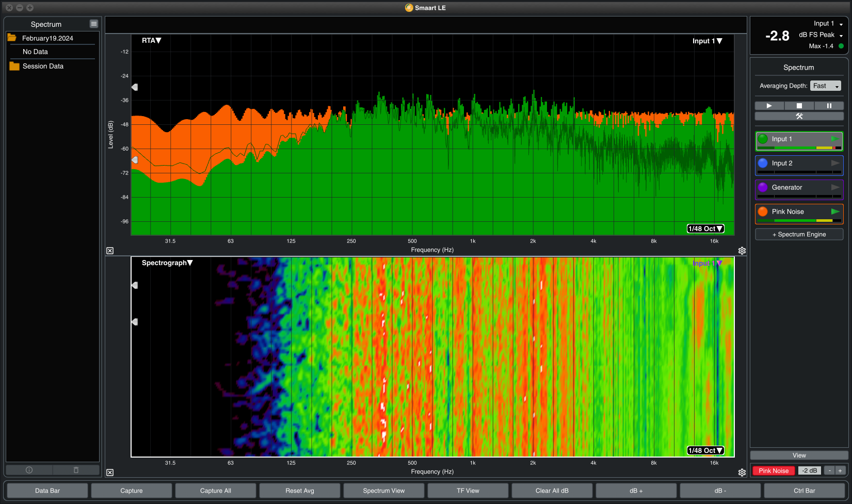
Task: Click the info icon below data bar
Action: coord(29,470)
